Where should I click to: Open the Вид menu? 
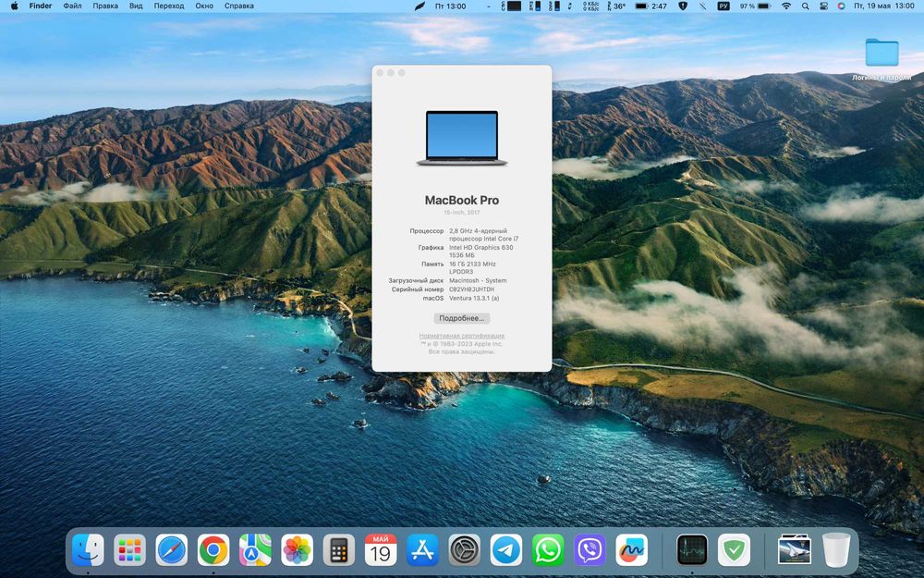pos(136,6)
